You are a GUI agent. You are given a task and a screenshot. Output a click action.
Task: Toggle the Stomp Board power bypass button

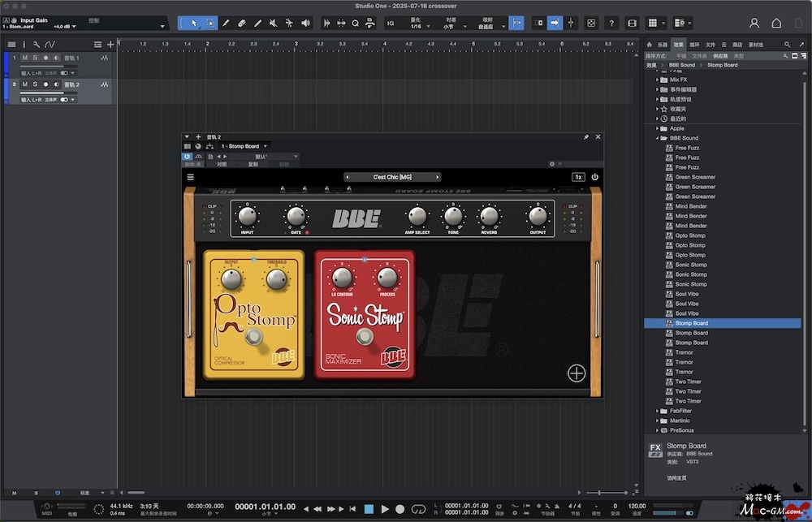(x=594, y=177)
